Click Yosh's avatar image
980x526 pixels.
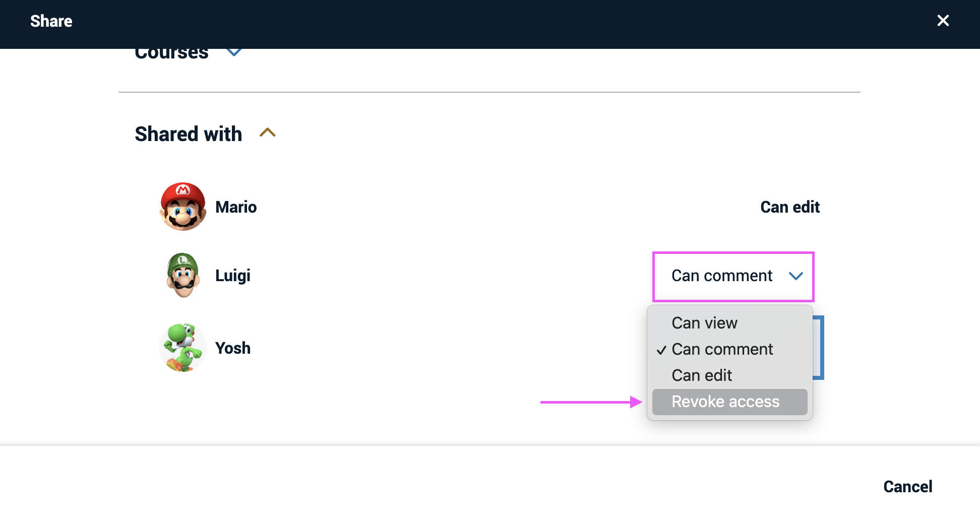(183, 348)
